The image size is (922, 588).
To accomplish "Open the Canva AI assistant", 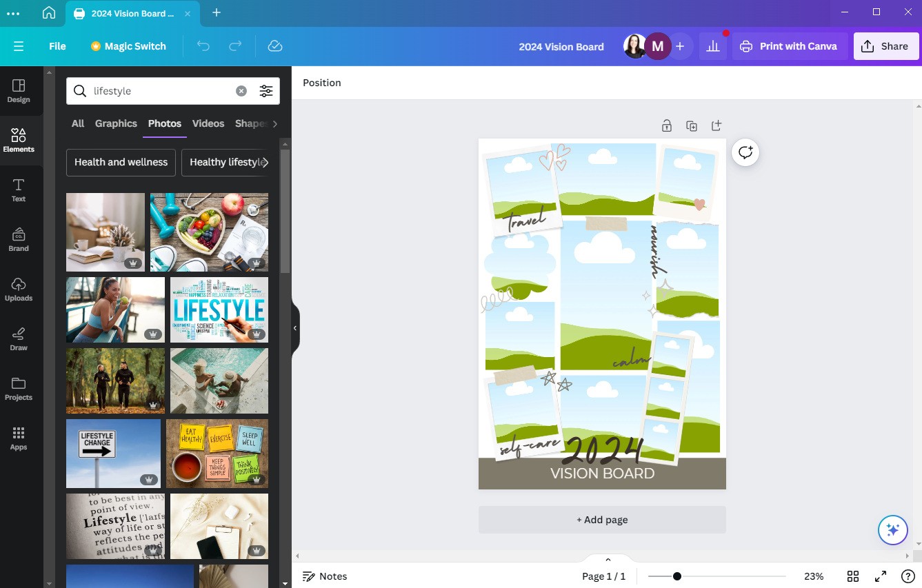I will pos(892,530).
